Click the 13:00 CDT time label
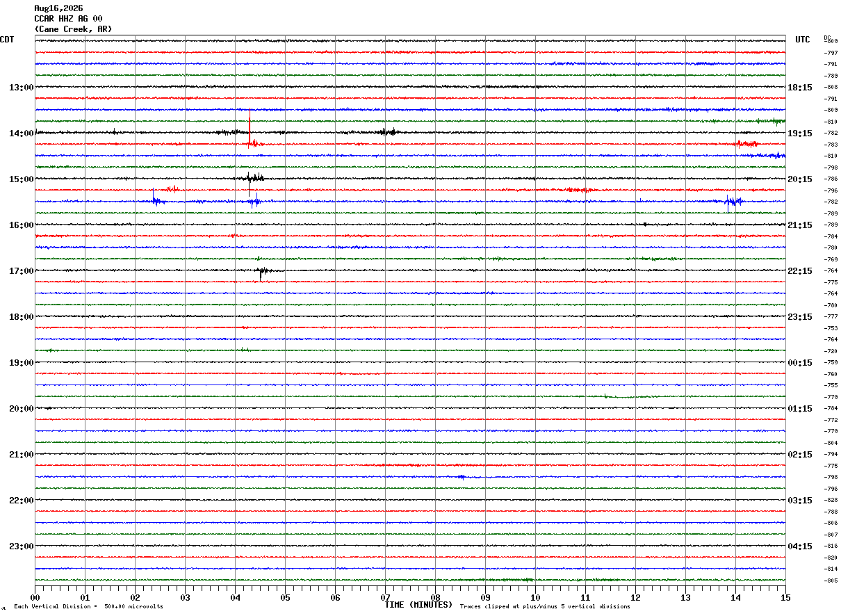The width and height of the screenshot is (841, 616). 21,88
